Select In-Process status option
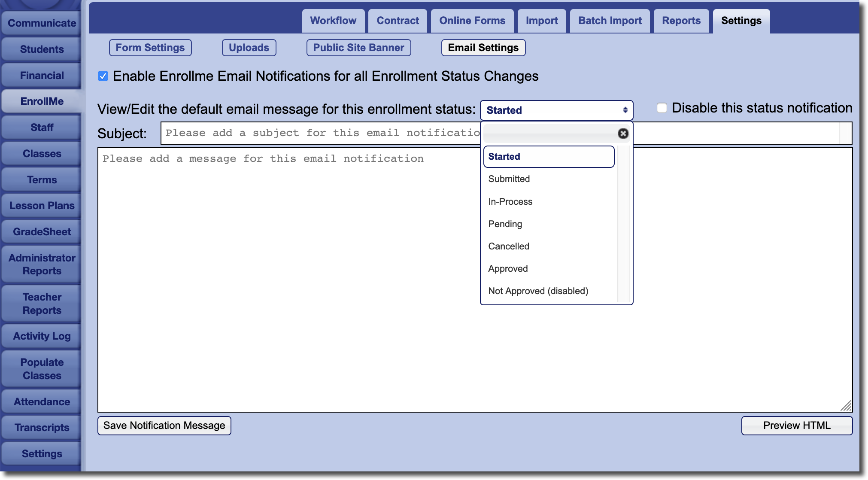The image size is (868, 480). 510,202
